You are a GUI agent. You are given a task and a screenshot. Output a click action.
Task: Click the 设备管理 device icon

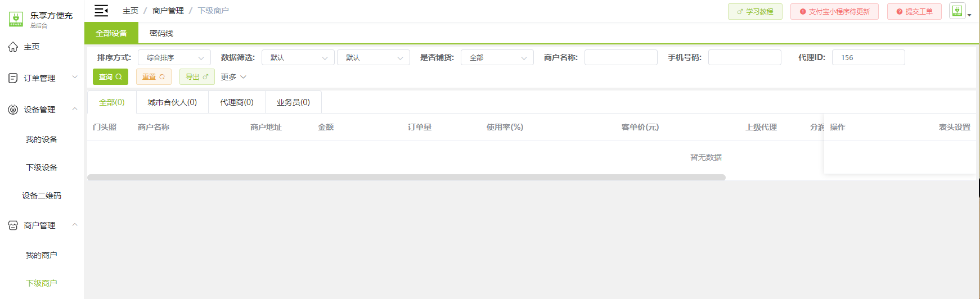coord(13,110)
